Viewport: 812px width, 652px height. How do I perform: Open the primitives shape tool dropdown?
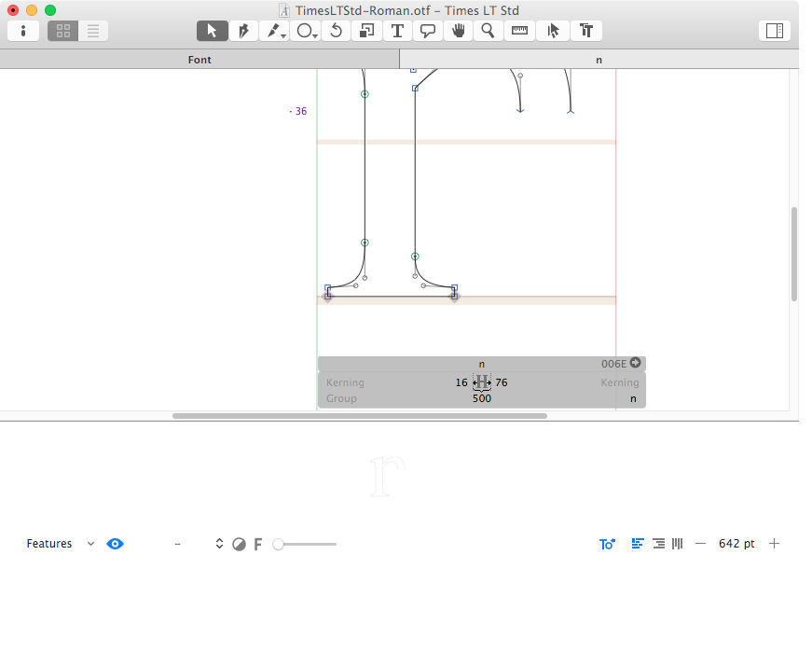pos(306,31)
